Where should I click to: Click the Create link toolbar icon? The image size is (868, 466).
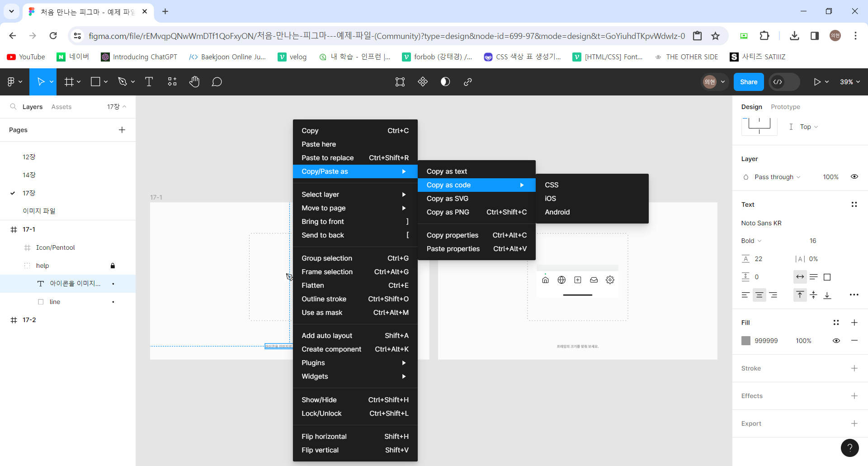(x=468, y=82)
